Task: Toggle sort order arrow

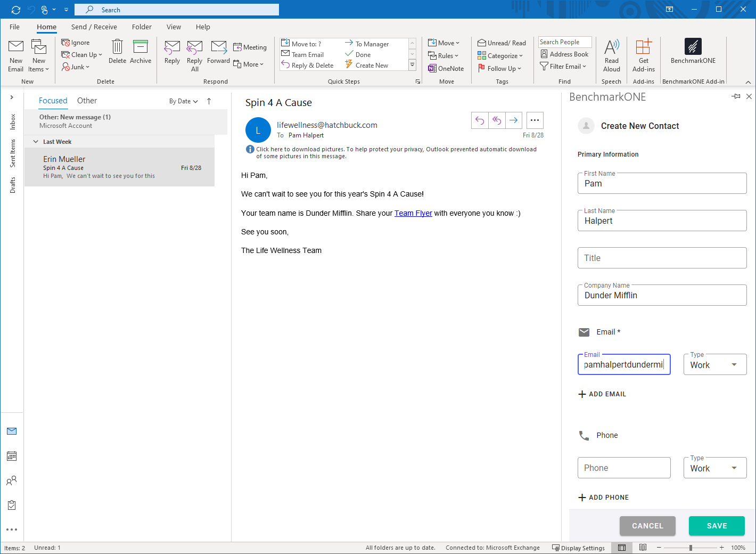Action: pyautogui.click(x=209, y=101)
